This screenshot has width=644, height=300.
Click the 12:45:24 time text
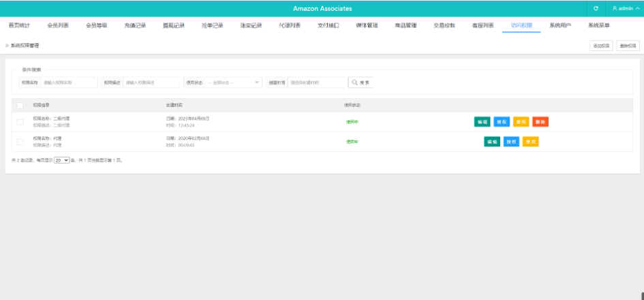click(186, 125)
